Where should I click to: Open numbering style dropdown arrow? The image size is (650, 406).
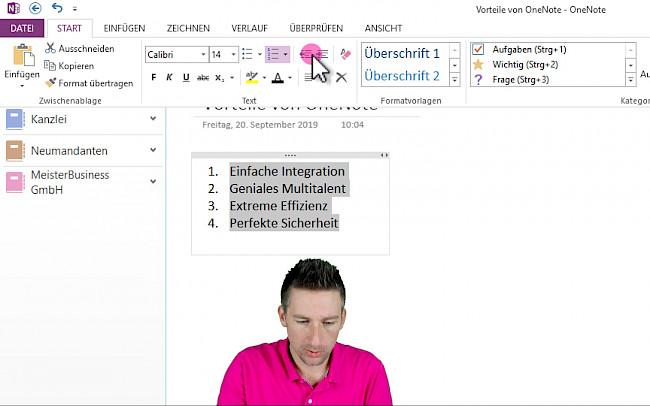286,54
